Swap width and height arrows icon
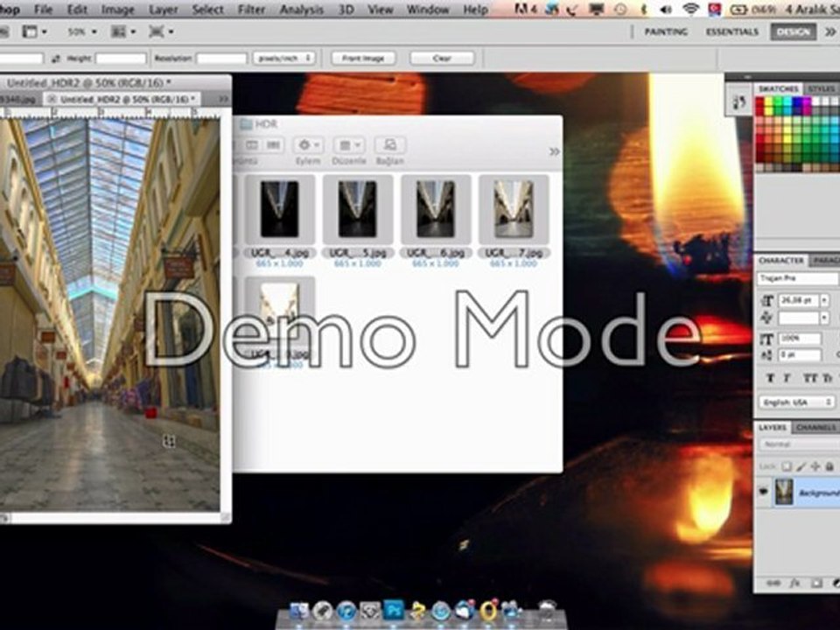Image resolution: width=840 pixels, height=630 pixels. pyautogui.click(x=56, y=59)
